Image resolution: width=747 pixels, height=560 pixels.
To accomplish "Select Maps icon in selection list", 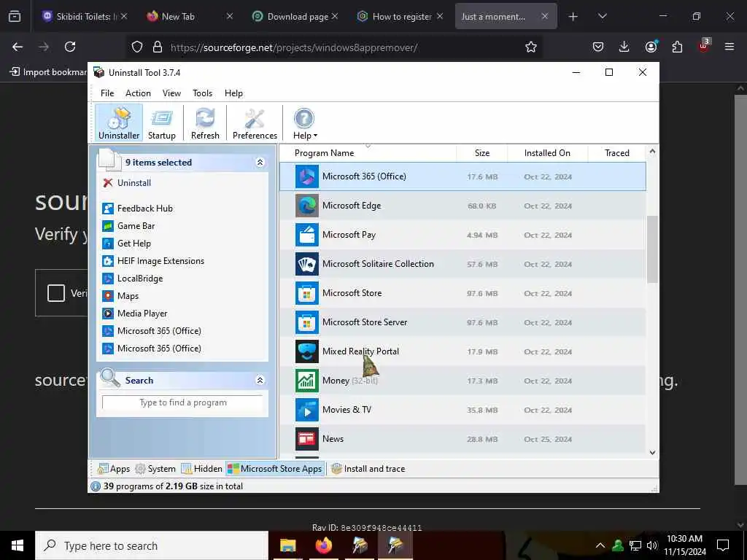I will [x=108, y=296].
